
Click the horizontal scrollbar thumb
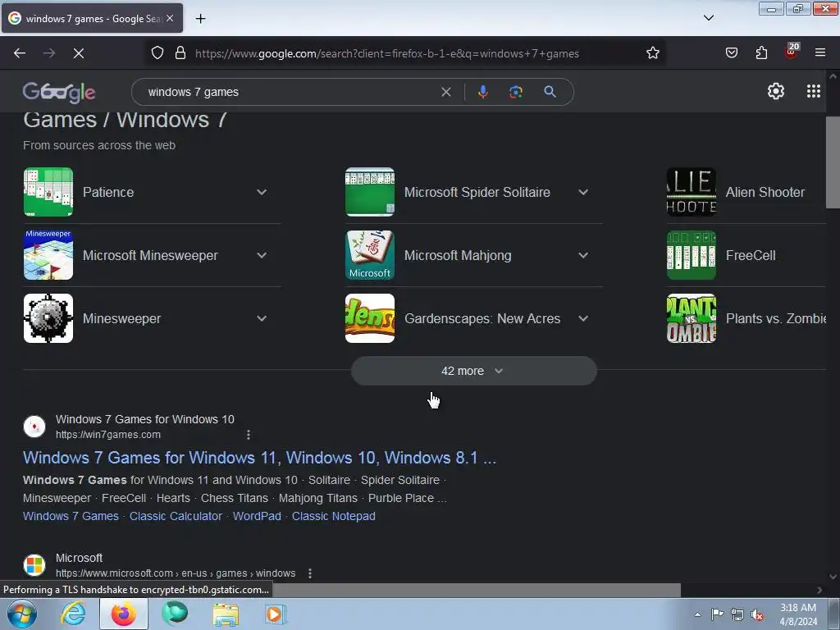point(475,590)
